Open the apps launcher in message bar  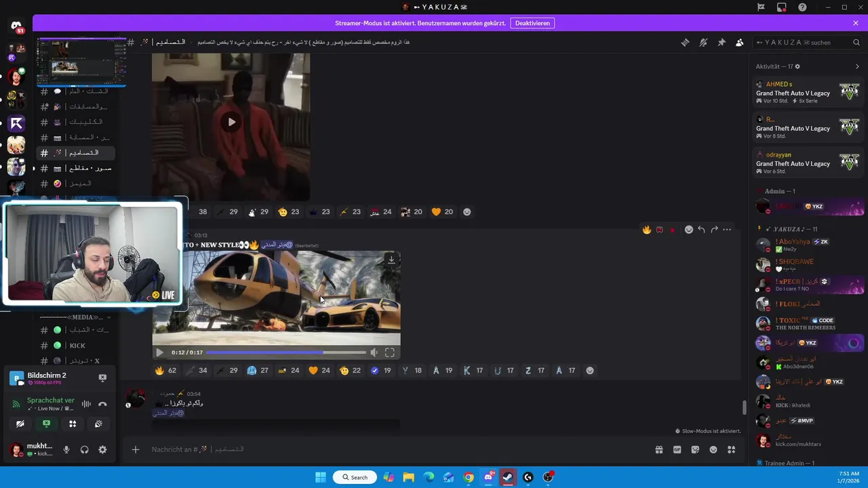click(731, 449)
